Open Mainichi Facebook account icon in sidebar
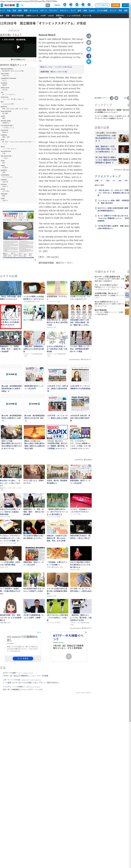The height and width of the screenshot is (868, 131). pyautogui.click(x=112, y=98)
